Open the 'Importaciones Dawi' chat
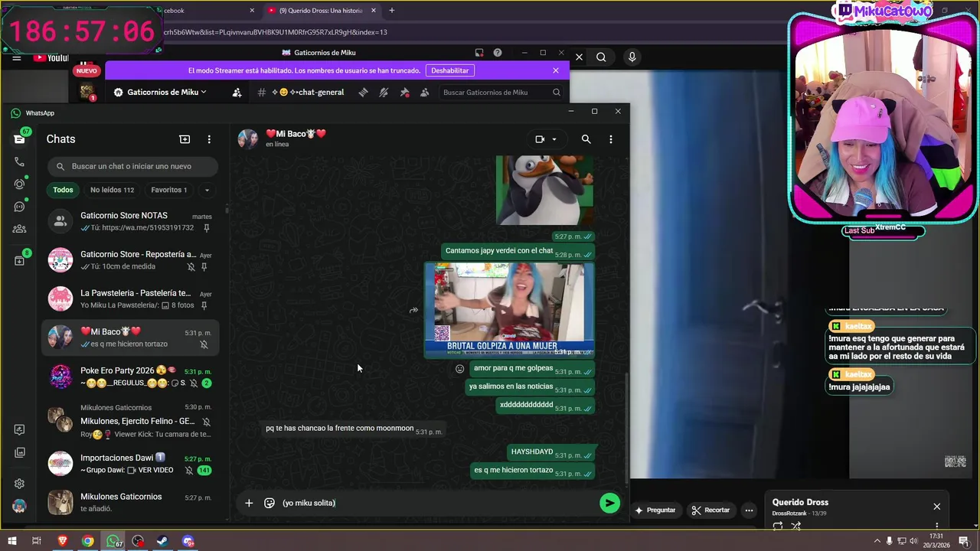Viewport: 980px width, 551px height. coord(131,464)
